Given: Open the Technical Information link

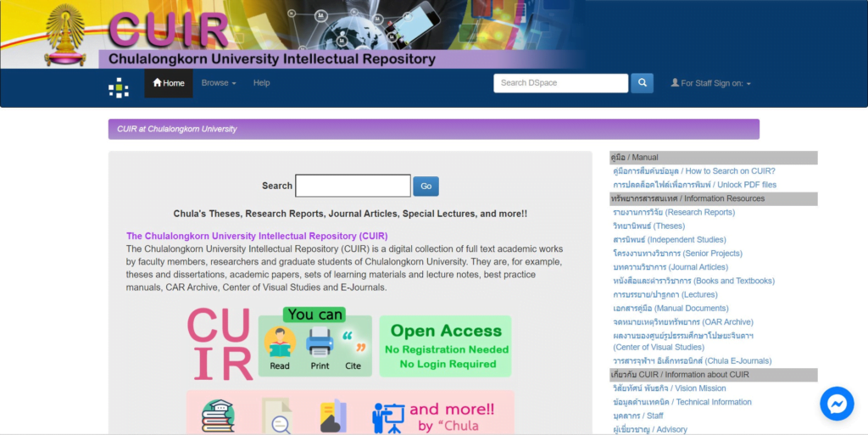Looking at the screenshot, I should (682, 402).
